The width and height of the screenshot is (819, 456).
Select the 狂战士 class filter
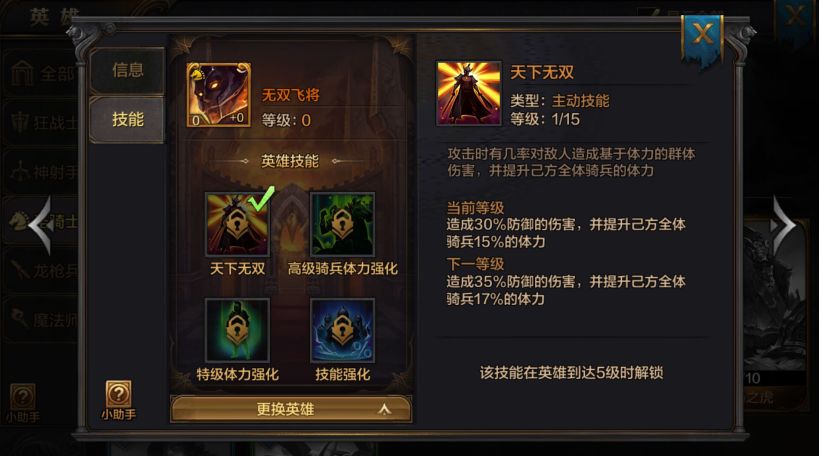click(x=41, y=122)
